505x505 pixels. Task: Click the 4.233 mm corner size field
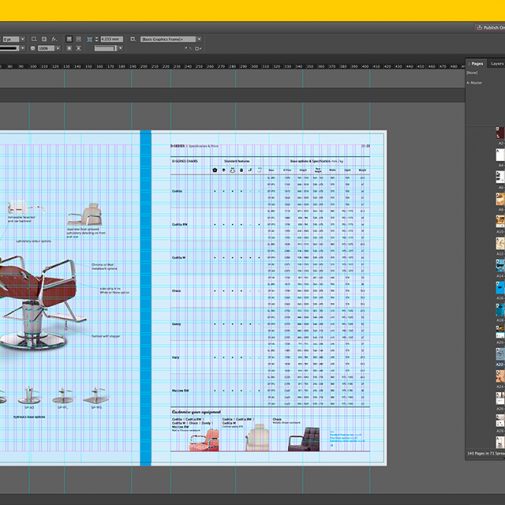tap(112, 39)
